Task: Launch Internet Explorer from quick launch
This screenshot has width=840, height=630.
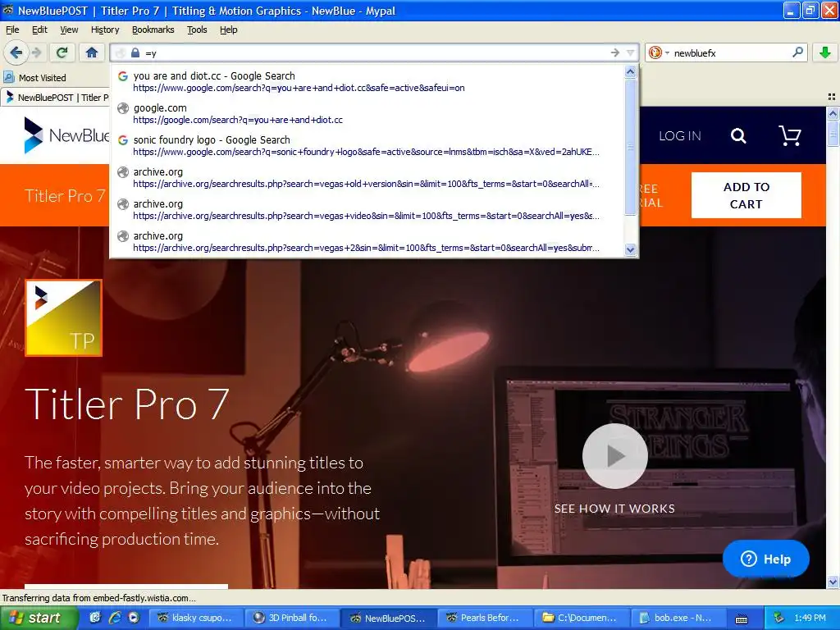Action: (x=114, y=618)
